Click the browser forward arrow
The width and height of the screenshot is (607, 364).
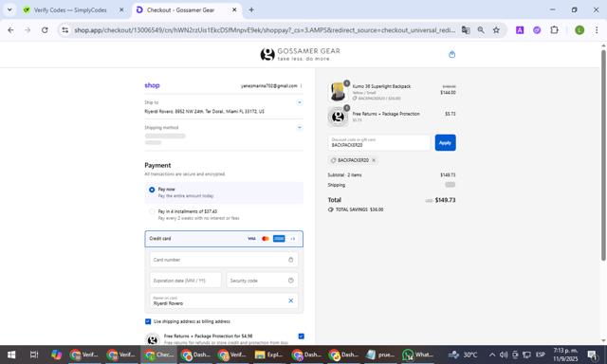point(28,29)
